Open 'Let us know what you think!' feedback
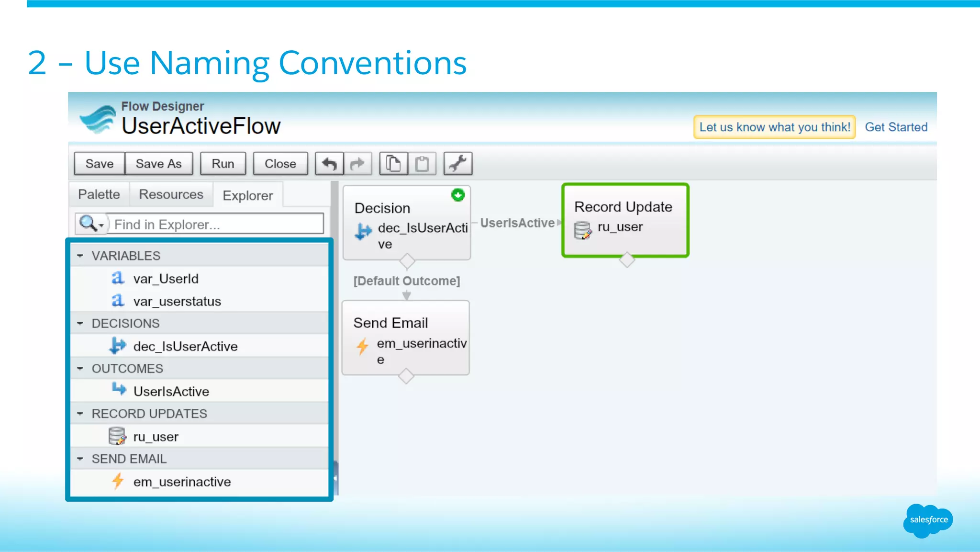This screenshot has width=980, height=552. (x=774, y=127)
